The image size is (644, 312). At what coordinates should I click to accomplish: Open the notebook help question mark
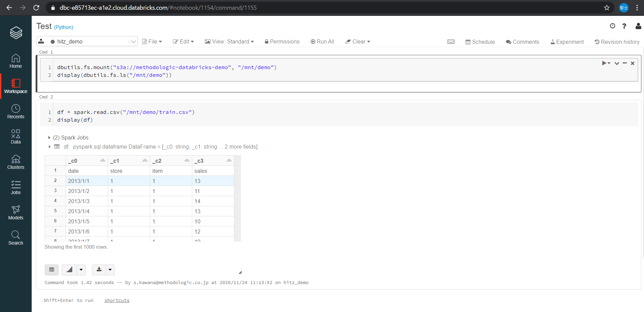pyautogui.click(x=624, y=26)
